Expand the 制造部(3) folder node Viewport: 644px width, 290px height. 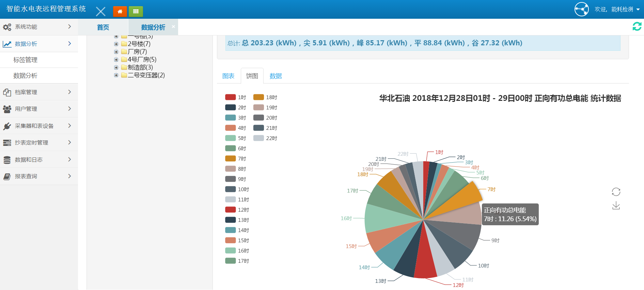tap(116, 67)
